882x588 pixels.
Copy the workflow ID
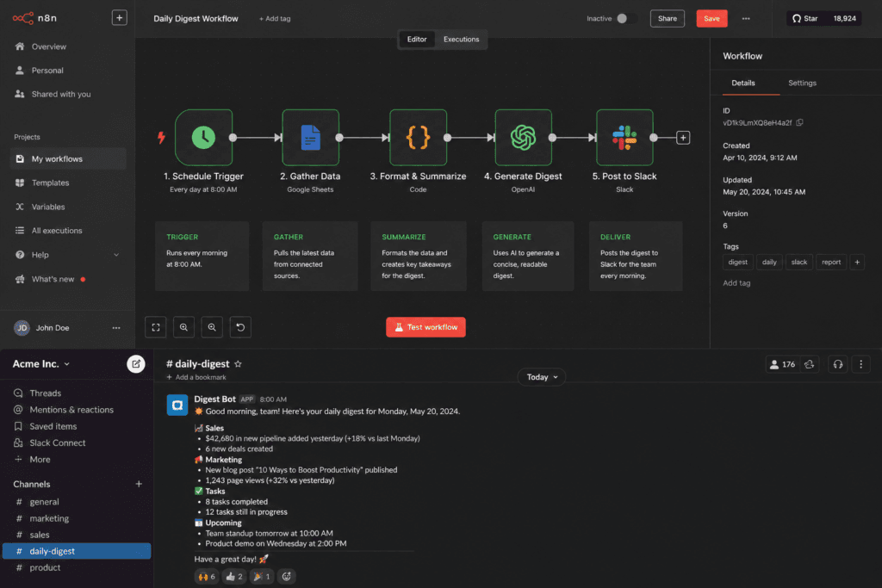click(x=800, y=122)
